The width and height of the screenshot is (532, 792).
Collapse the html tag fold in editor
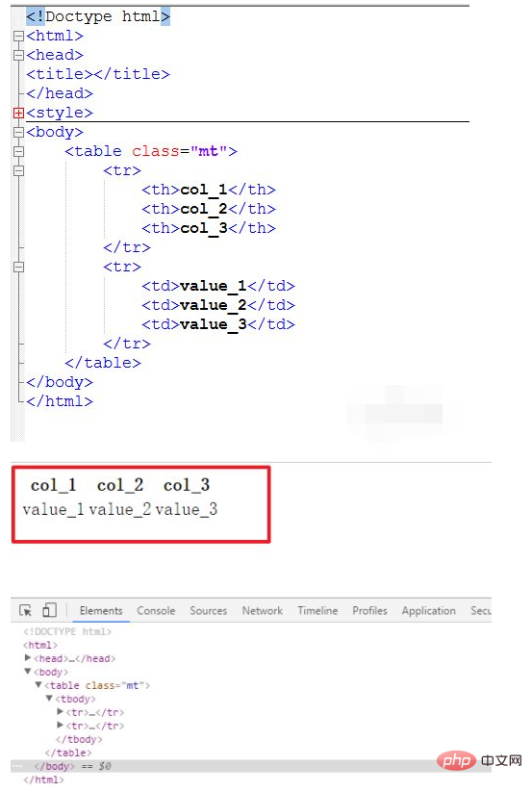pyautogui.click(x=18, y=36)
